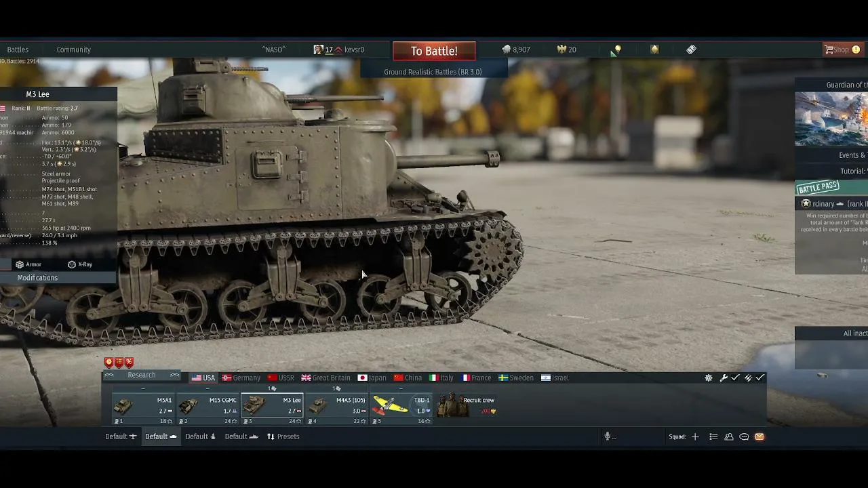
Task: Click the red percent discount icon
Action: point(129,362)
